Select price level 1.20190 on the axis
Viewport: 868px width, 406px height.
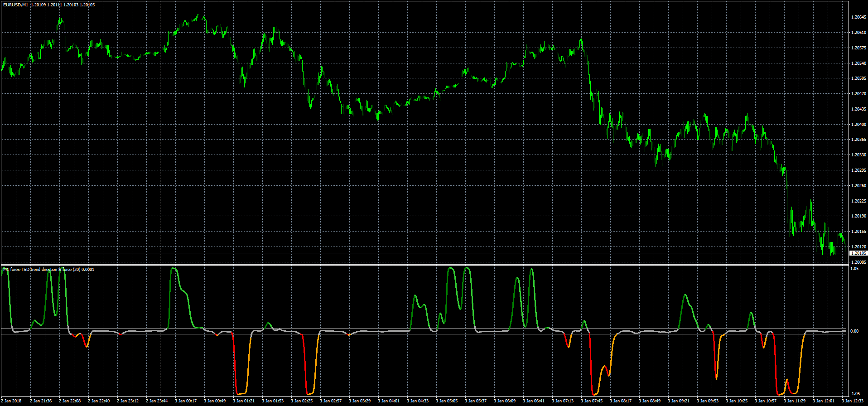tap(858, 216)
